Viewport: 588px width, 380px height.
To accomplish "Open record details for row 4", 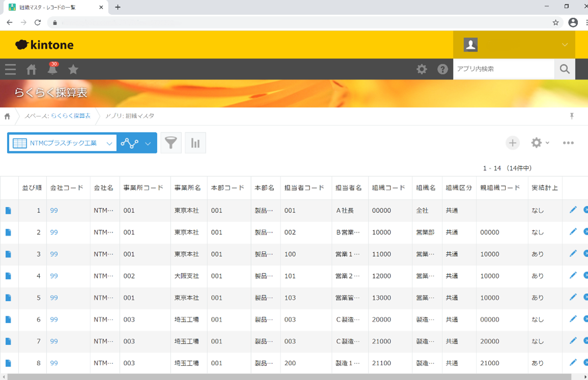I will click(x=8, y=276).
